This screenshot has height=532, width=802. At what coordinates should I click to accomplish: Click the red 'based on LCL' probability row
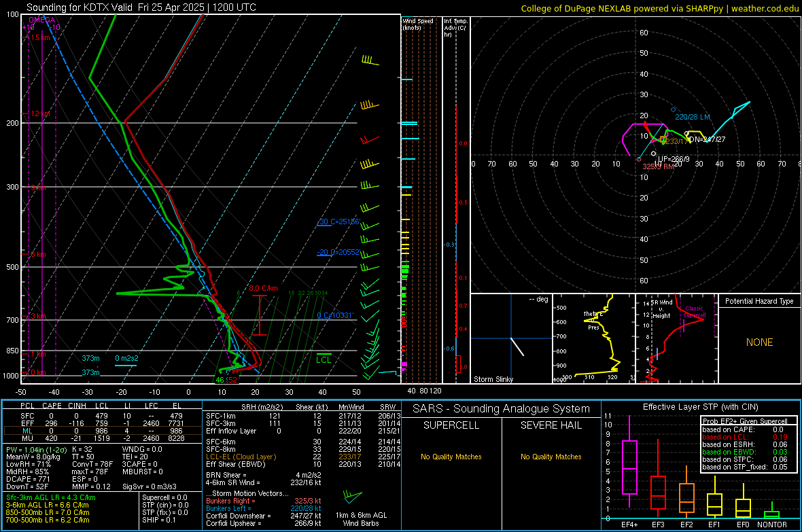click(x=745, y=437)
